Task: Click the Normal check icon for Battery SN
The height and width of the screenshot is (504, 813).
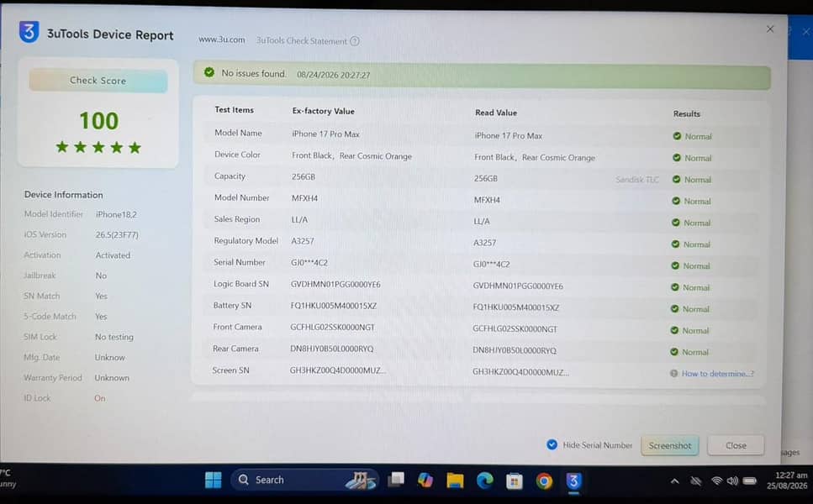Action: coord(674,309)
